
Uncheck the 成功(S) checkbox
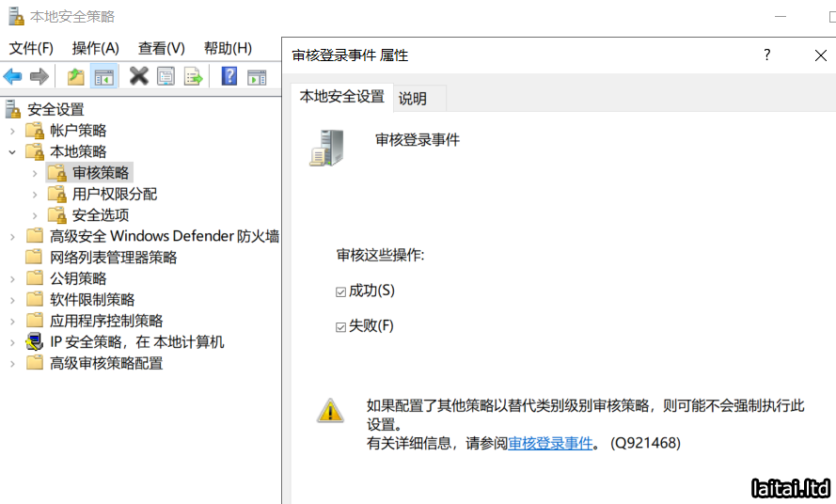pos(341,292)
